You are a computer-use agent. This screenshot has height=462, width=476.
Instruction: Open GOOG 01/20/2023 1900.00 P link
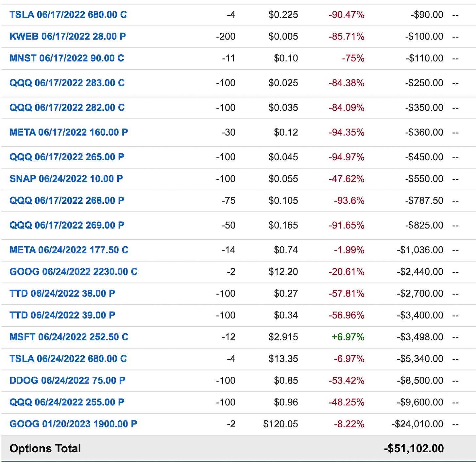click(73, 424)
